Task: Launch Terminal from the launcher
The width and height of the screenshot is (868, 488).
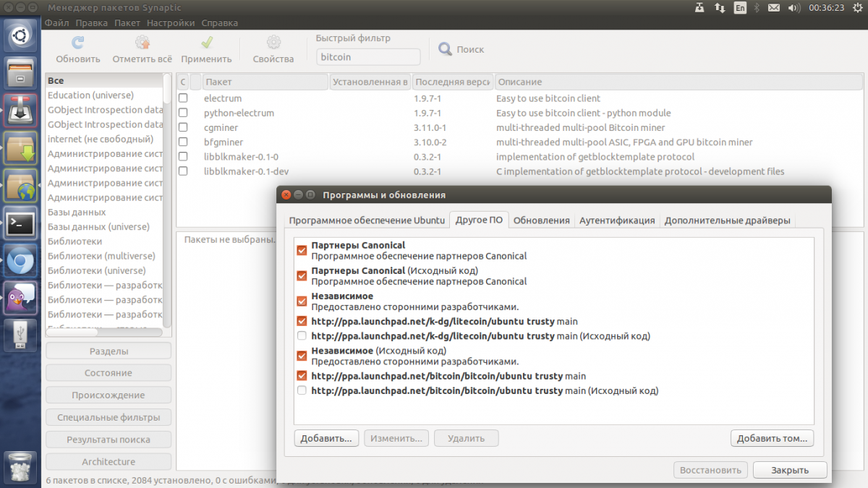Action: click(20, 224)
